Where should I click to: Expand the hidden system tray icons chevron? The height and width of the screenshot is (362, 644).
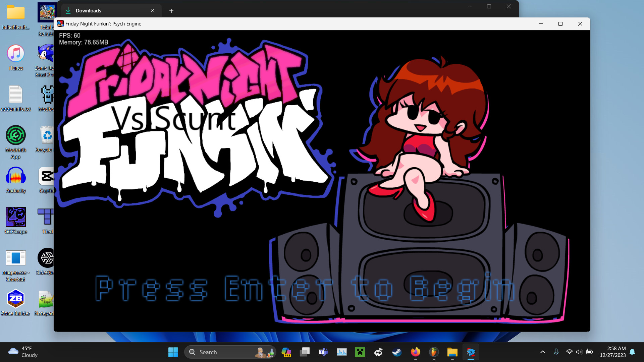pos(542,352)
